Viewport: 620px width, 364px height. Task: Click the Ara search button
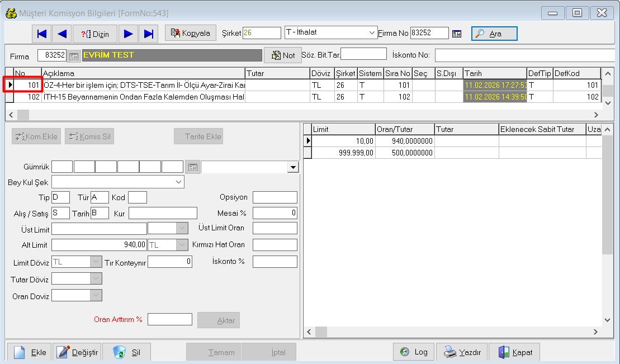point(494,34)
